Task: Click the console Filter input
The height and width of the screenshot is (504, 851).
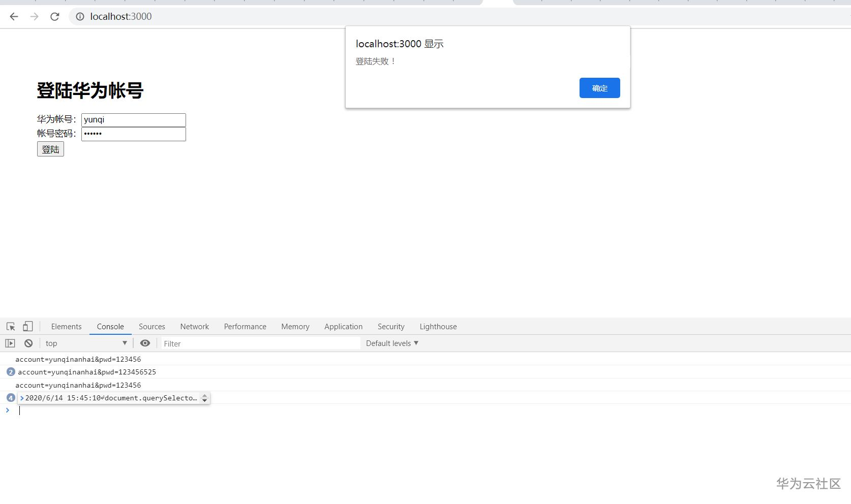Action: click(261, 343)
